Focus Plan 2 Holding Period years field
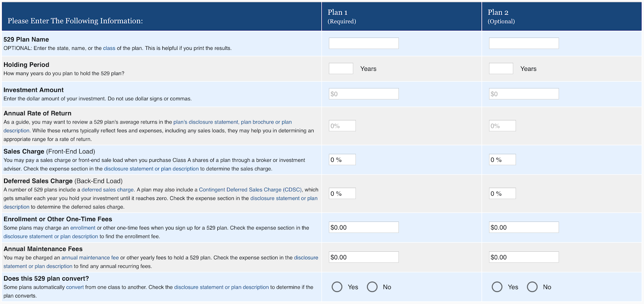Viewport: 644px width, 304px height. coord(501,68)
